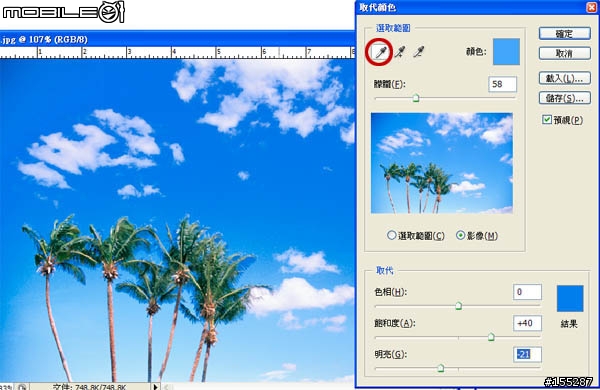The height and width of the screenshot is (390, 600).
Task: Click the 載入(L)... button
Action: (564, 78)
